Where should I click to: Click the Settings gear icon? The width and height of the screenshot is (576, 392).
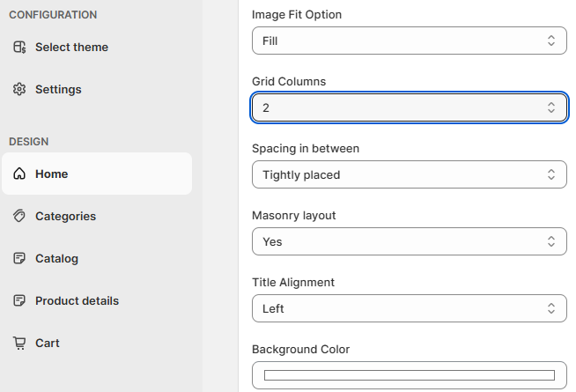point(19,89)
